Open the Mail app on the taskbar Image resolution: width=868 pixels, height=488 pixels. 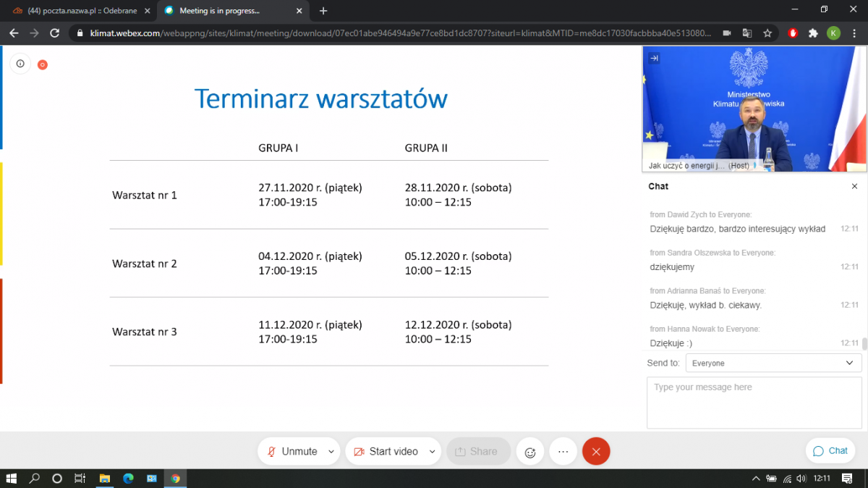(152, 479)
